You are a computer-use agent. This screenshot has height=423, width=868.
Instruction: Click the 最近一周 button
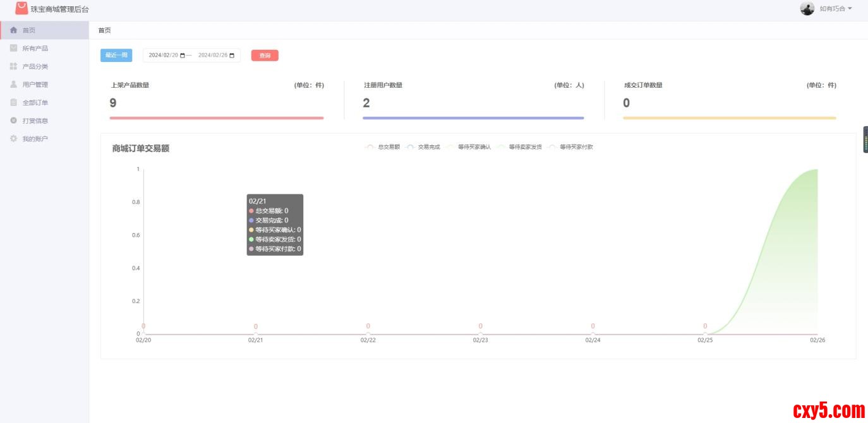click(116, 56)
